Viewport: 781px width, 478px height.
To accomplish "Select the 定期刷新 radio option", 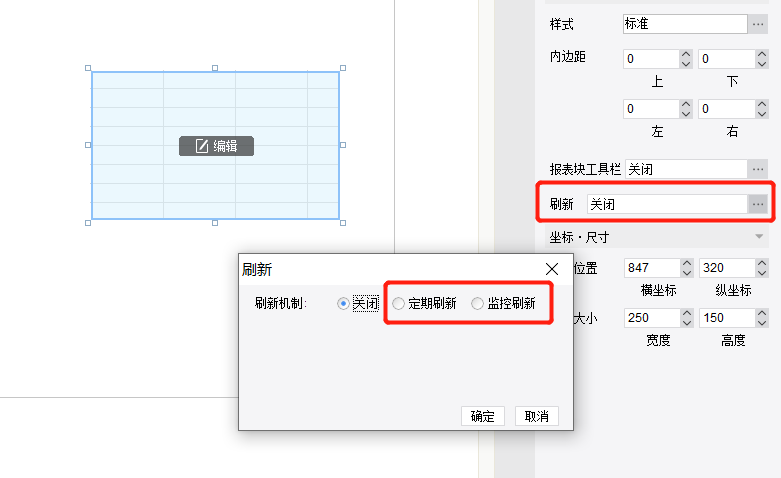I will [398, 303].
